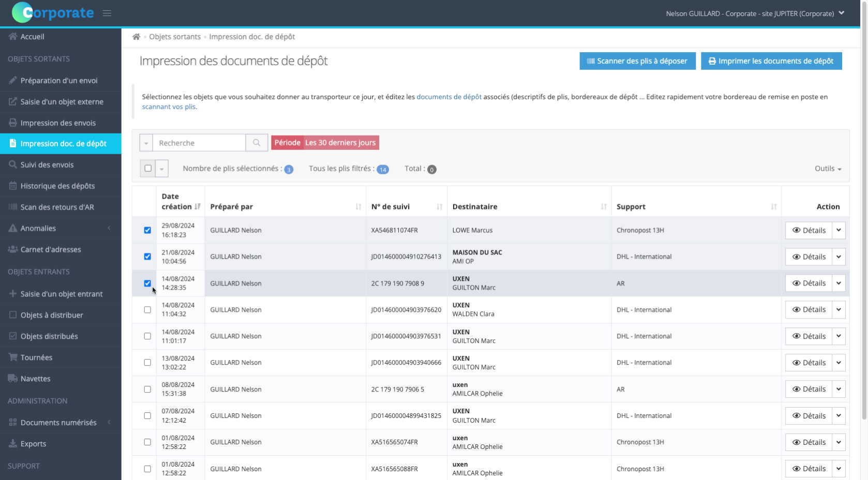Open action dropdown for WALDEN Clara row
The width and height of the screenshot is (868, 480).
point(839,310)
